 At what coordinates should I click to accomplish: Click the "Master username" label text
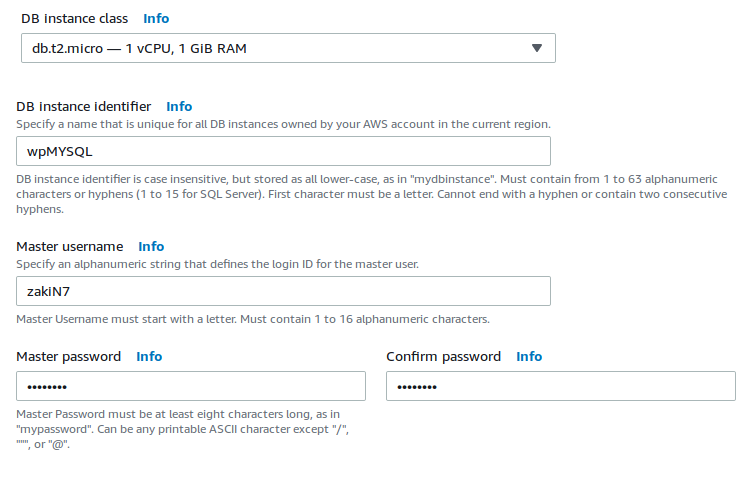coord(70,246)
